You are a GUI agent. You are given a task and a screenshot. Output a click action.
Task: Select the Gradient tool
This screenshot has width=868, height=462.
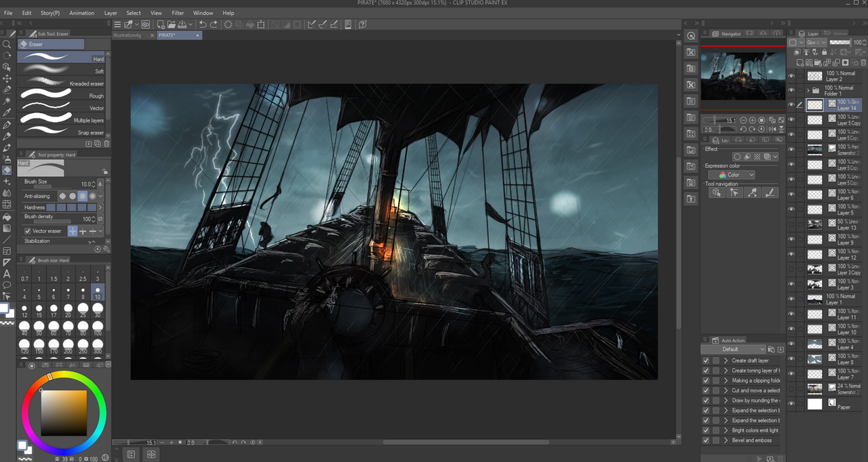tap(7, 228)
